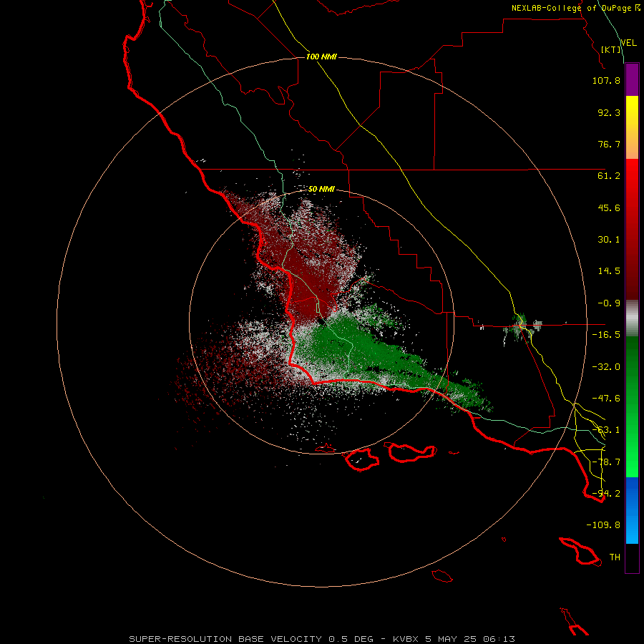Click the blue segment of the color bar
Viewport: 644px width, 644px height.
(632, 510)
